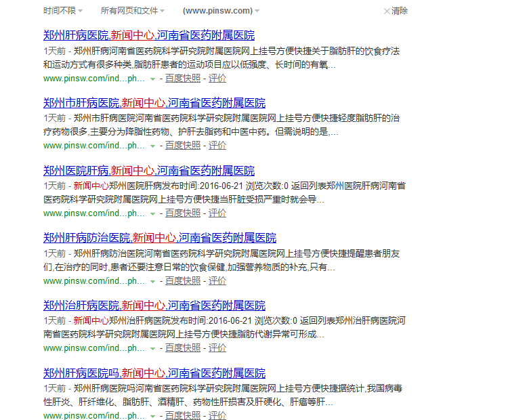
Task: Expand green arrow beside 郑州治肝病医院 result URL
Action: 152,349
